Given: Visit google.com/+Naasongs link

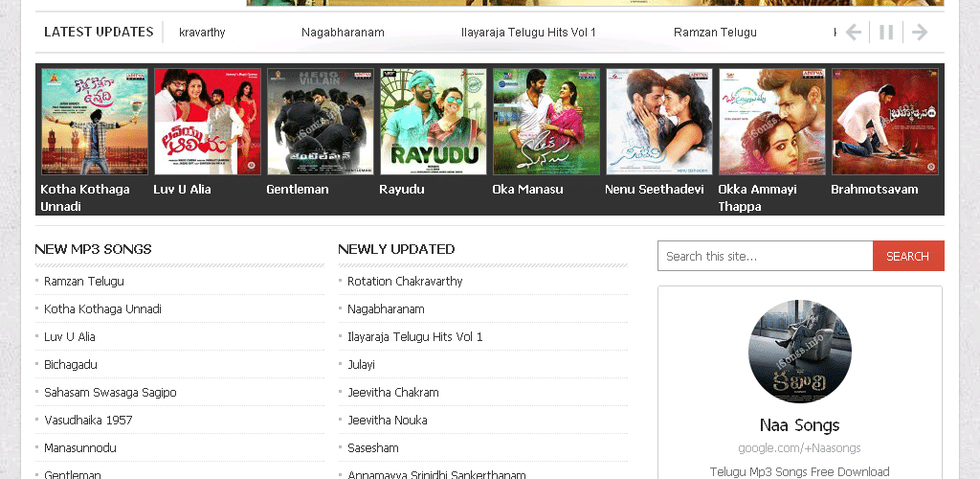Looking at the screenshot, I should [799, 448].
